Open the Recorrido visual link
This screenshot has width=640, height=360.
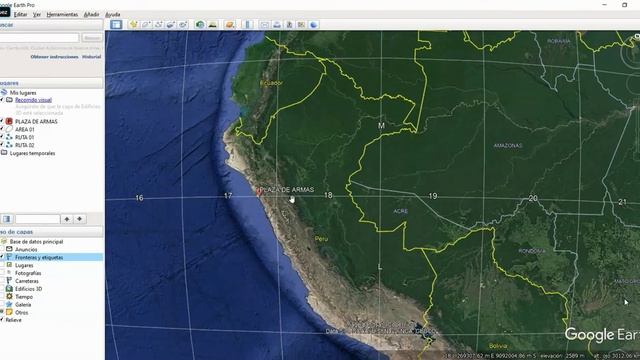[x=33, y=100]
